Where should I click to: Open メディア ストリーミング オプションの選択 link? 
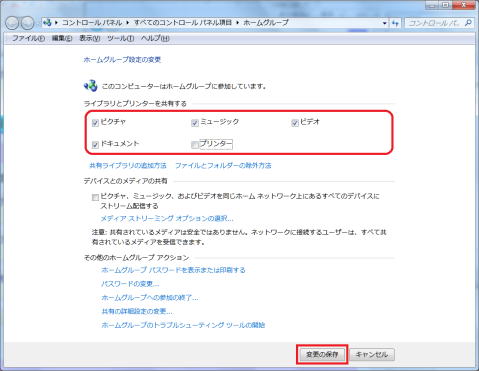[x=167, y=218]
